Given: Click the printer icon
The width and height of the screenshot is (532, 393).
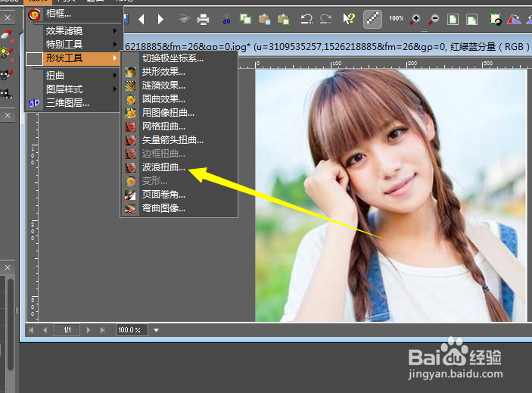Looking at the screenshot, I should pyautogui.click(x=203, y=20).
